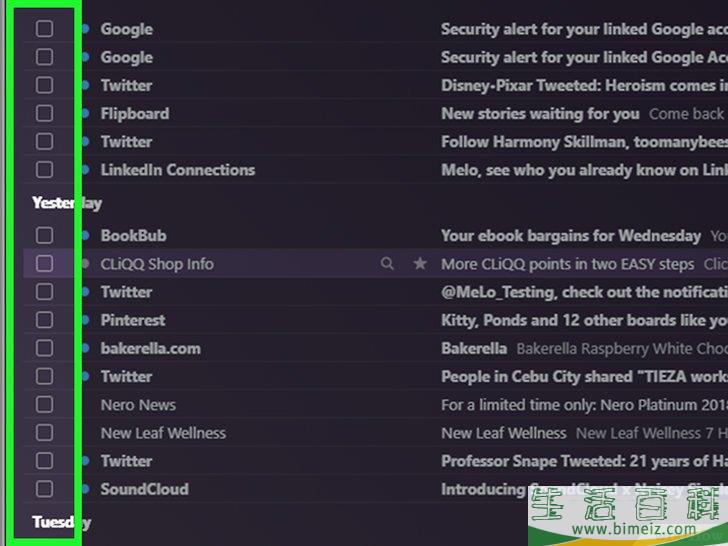Image resolution: width=728 pixels, height=546 pixels.
Task: Tick the checkbox next to Nero News
Action: point(44,404)
